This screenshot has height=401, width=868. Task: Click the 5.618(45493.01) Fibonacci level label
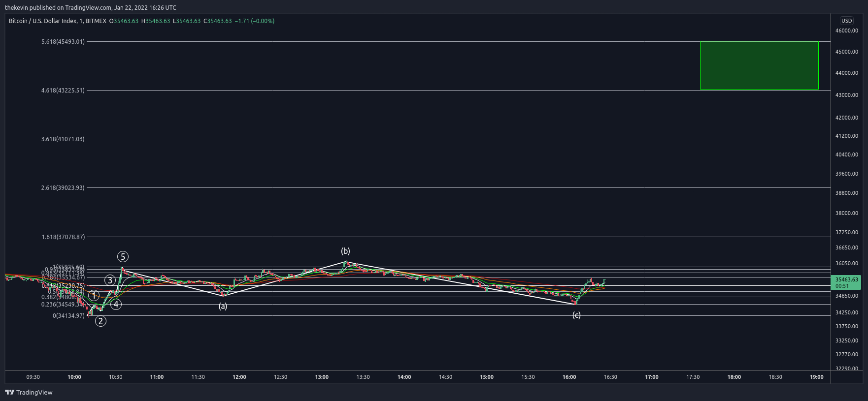click(63, 42)
